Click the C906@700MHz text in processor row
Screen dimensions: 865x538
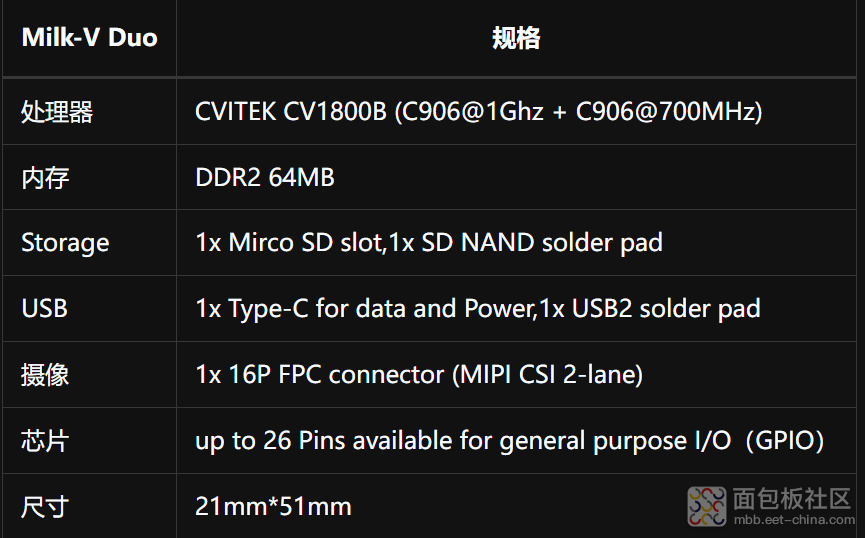tap(669, 111)
